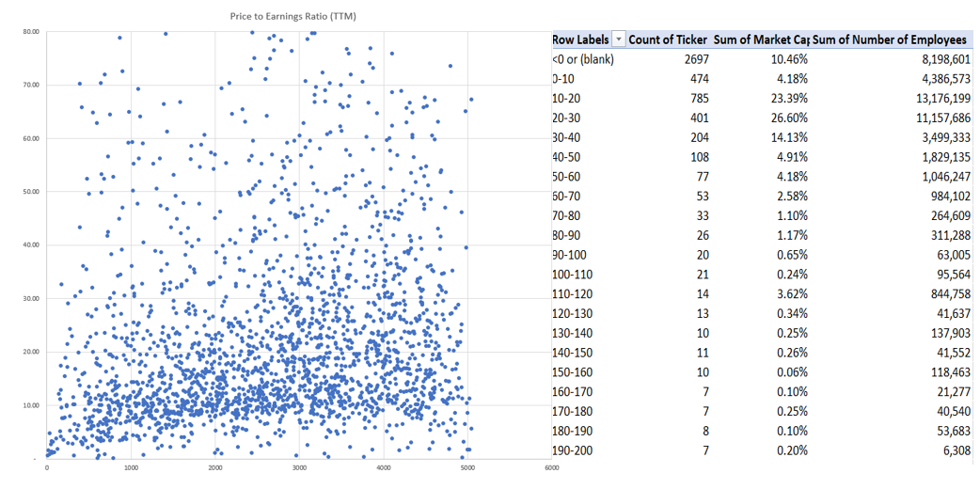Select the 80-90 row label
980x489 pixels.
[x=568, y=235]
